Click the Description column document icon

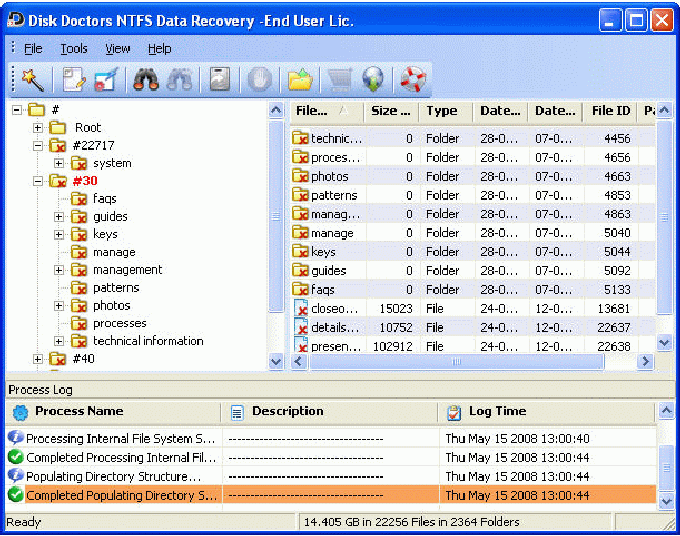click(x=237, y=412)
